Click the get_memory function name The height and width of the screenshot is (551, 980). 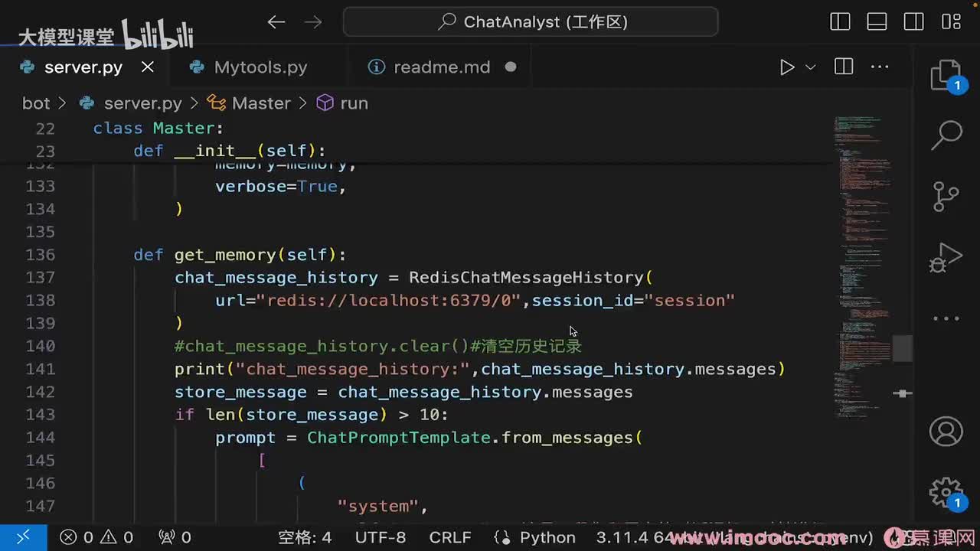click(x=225, y=255)
